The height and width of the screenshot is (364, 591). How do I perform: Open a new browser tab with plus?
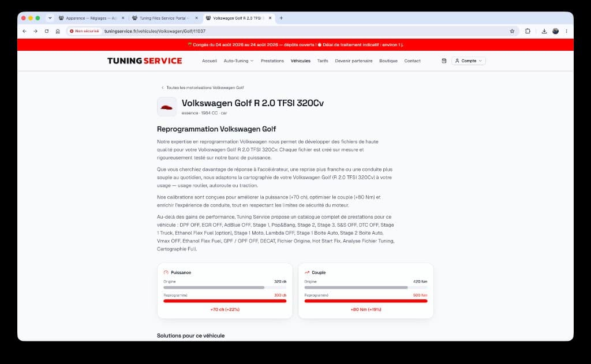281,18
